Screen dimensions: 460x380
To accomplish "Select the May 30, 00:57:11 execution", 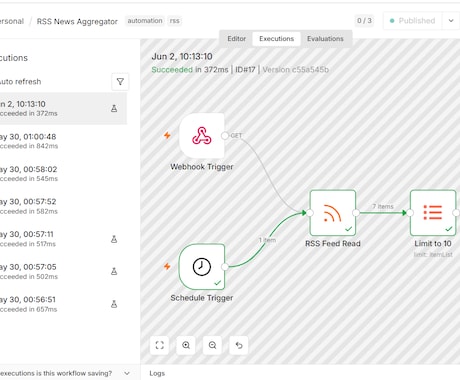I will [x=63, y=239].
